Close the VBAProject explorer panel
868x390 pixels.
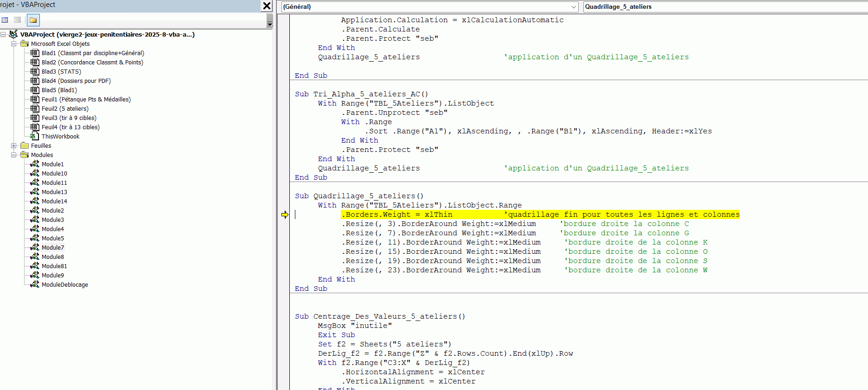(267, 6)
